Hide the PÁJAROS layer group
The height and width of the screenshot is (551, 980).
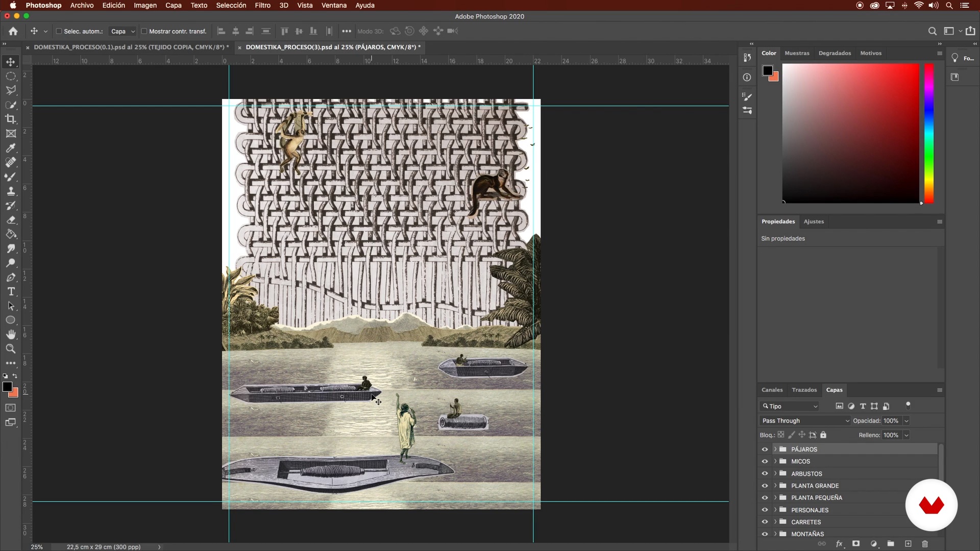765,449
